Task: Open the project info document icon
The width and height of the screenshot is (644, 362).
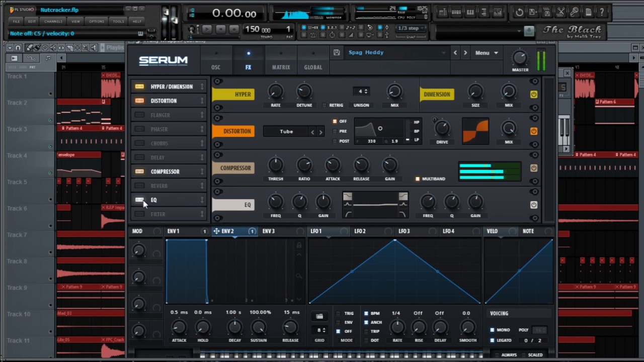Action: click(x=588, y=12)
